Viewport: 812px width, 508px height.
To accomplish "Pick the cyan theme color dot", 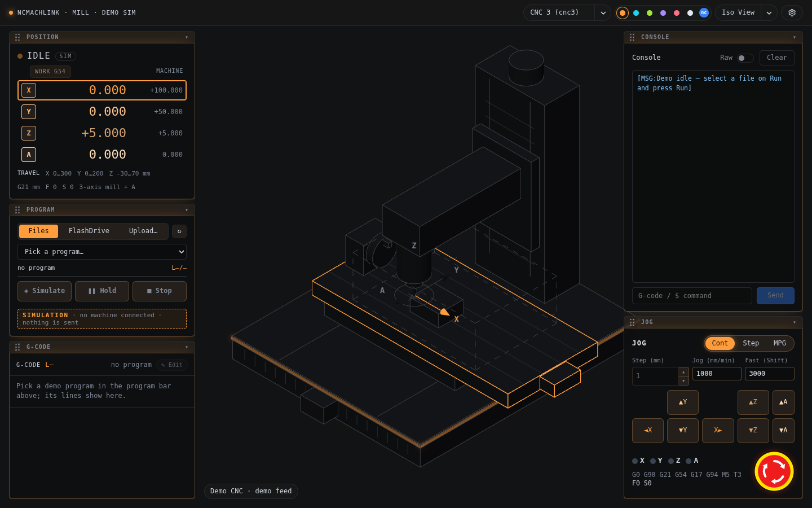I will pyautogui.click(x=636, y=12).
